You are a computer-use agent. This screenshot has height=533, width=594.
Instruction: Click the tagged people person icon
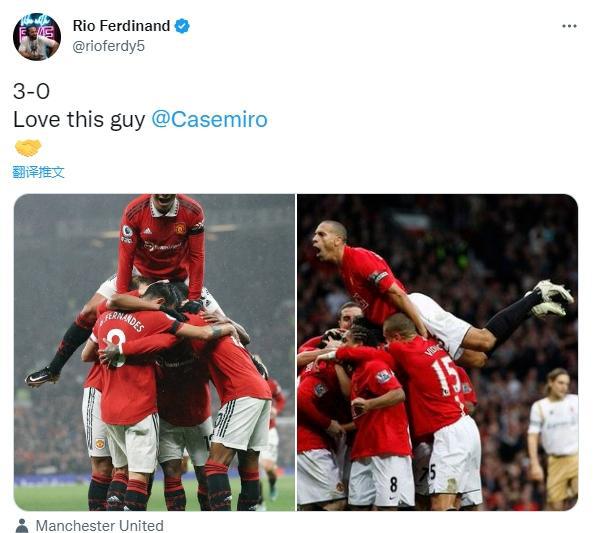pyautogui.click(x=22, y=526)
